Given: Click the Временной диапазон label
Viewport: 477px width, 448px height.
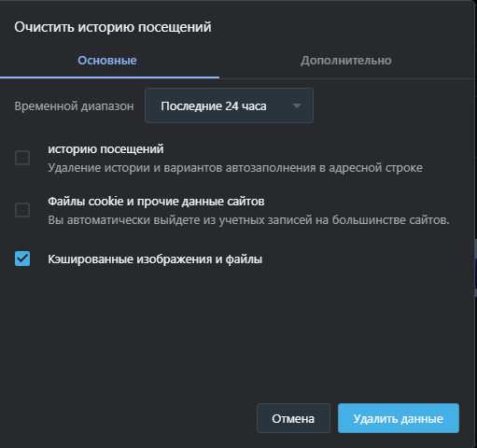Looking at the screenshot, I should pyautogui.click(x=74, y=106).
